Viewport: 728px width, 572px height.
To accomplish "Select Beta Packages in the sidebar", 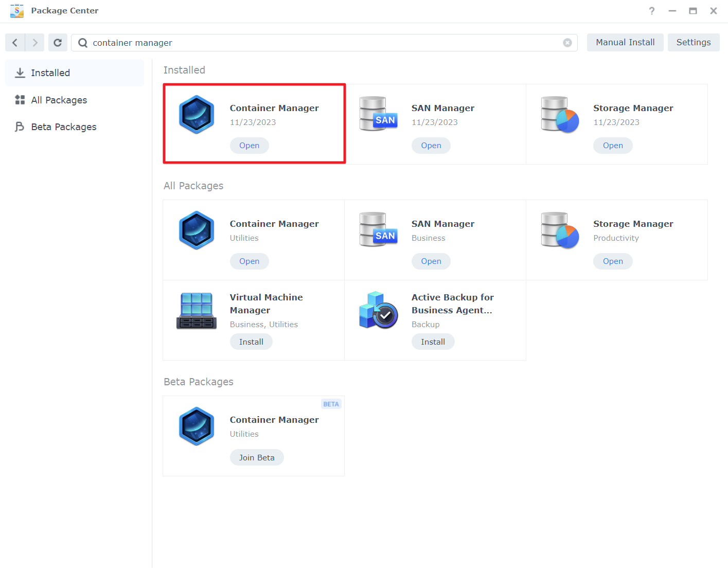I will point(75,127).
